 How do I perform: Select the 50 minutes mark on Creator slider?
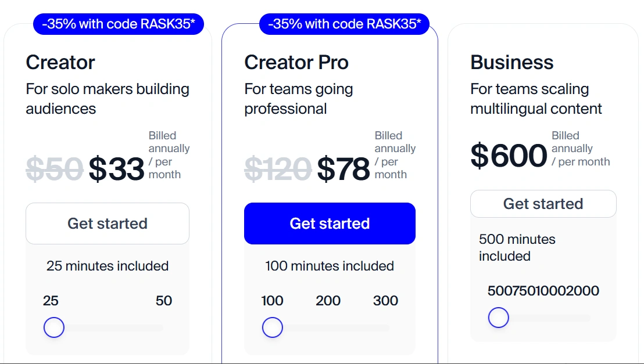[164, 301]
